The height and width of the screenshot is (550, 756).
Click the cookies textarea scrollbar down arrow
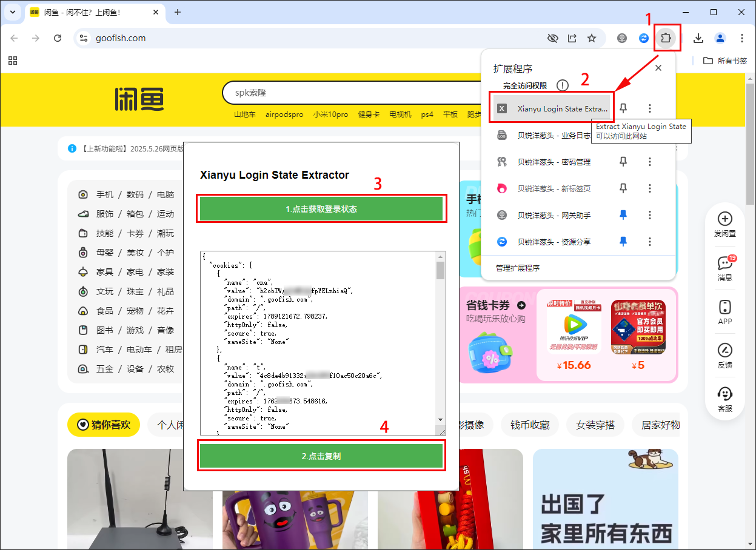coord(441,420)
